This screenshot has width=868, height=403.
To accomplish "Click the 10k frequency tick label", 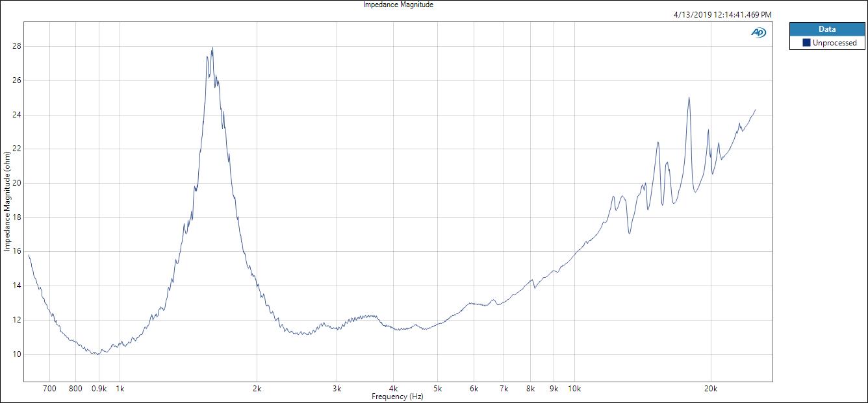I will [x=574, y=389].
